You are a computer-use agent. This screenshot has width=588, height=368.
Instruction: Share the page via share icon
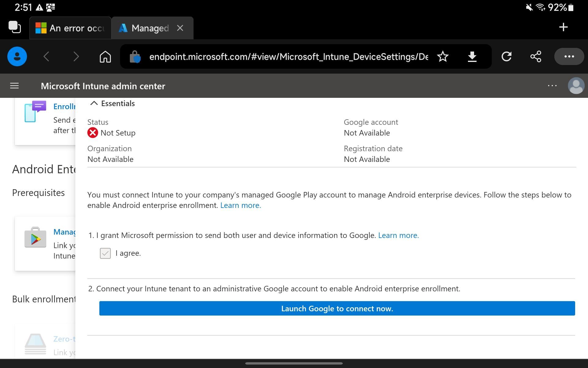(x=536, y=56)
